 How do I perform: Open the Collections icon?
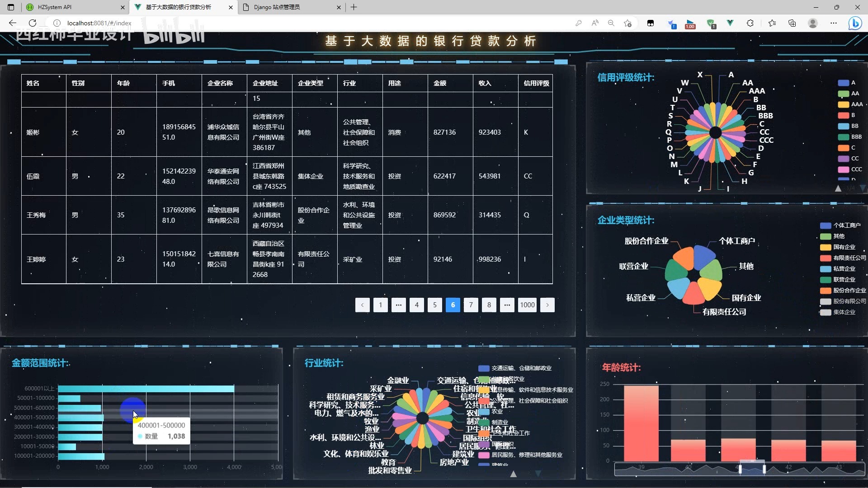[x=792, y=23]
